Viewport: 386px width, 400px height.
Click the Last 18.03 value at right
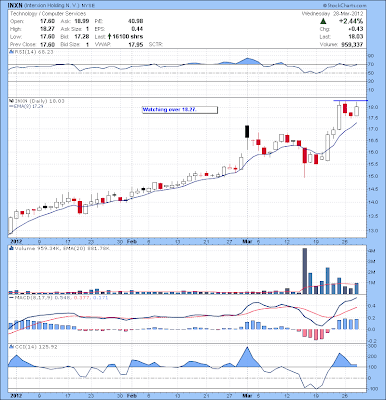[x=356, y=37]
